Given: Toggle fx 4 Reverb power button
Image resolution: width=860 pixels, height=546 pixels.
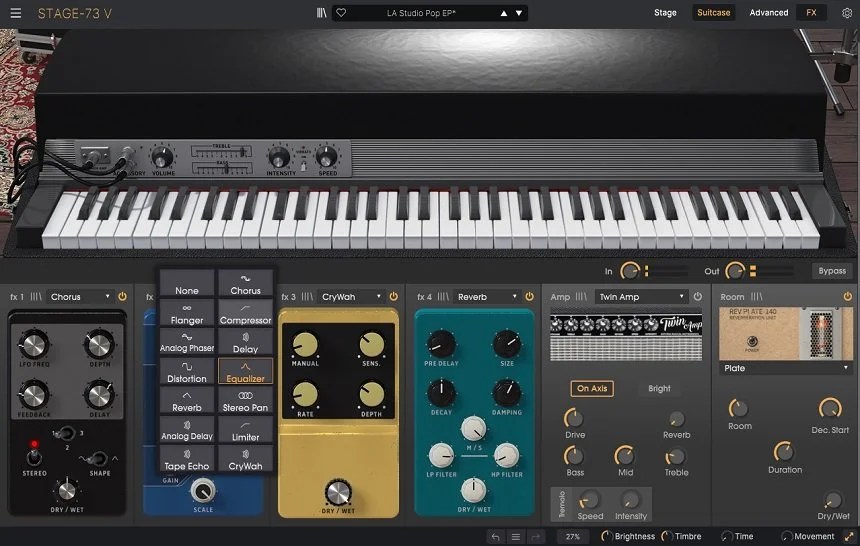Looking at the screenshot, I should [529, 296].
